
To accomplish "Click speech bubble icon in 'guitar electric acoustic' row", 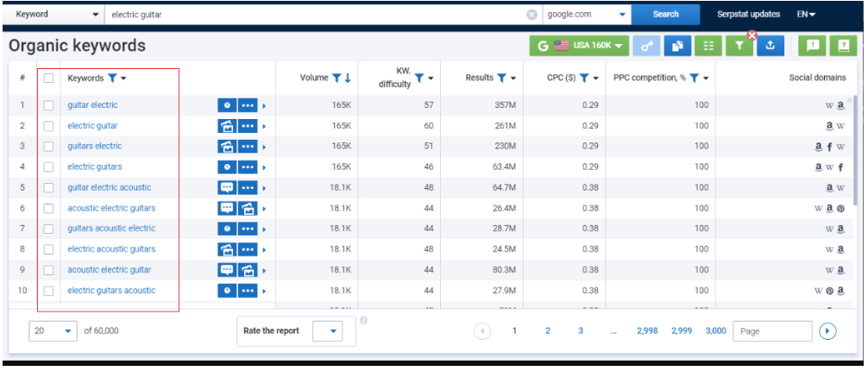I will click(227, 188).
